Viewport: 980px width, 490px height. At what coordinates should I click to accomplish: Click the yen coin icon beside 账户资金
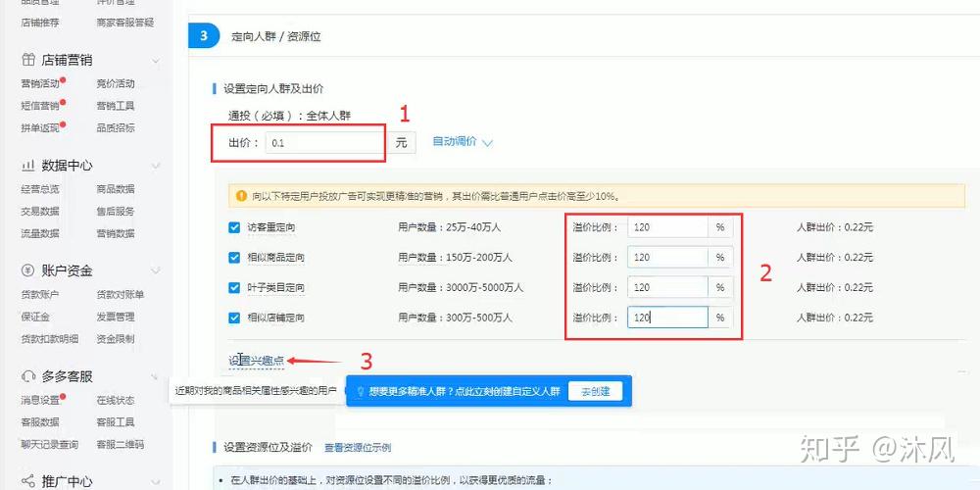[28, 270]
